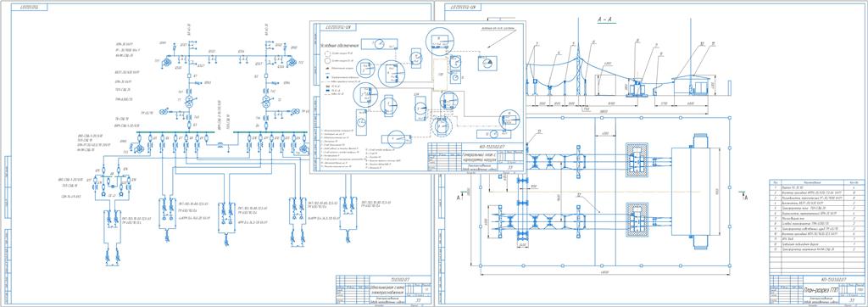Select the equipment specification table header row
Viewport: 868px width, 307px height.
point(818,181)
